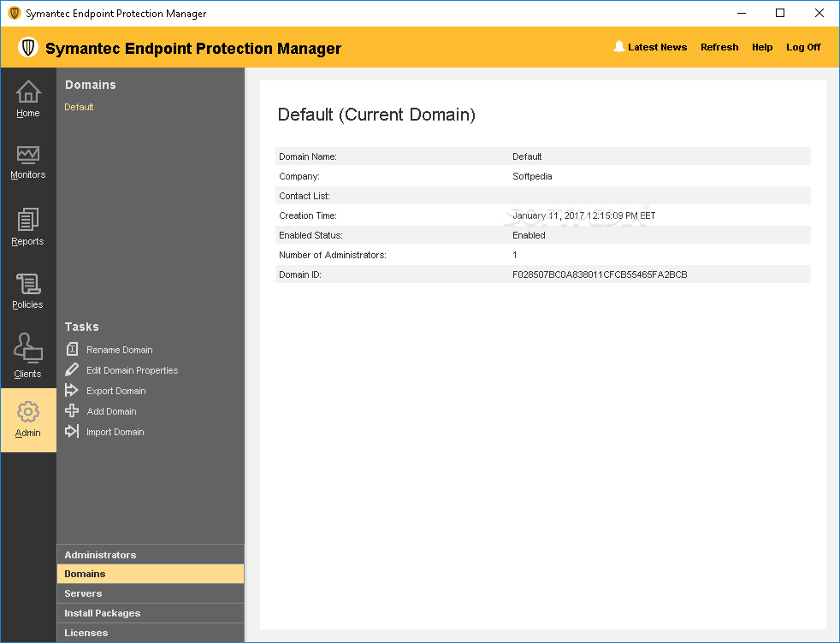
Task: Open the Administrators tab
Action: coord(151,555)
